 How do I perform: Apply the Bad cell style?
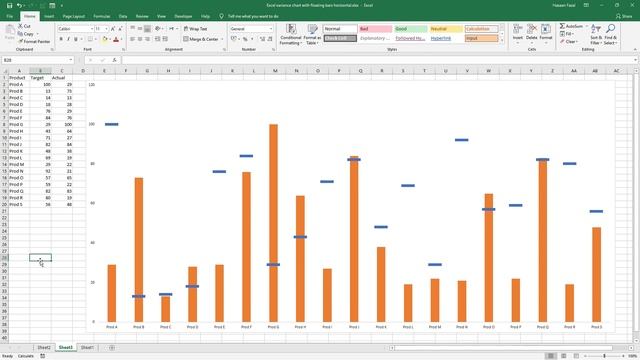(376, 29)
